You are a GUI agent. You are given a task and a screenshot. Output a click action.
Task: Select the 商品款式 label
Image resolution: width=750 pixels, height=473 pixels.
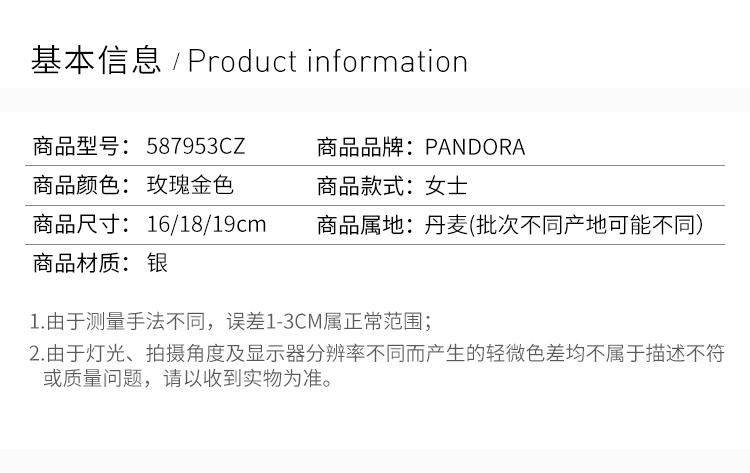(x=366, y=186)
